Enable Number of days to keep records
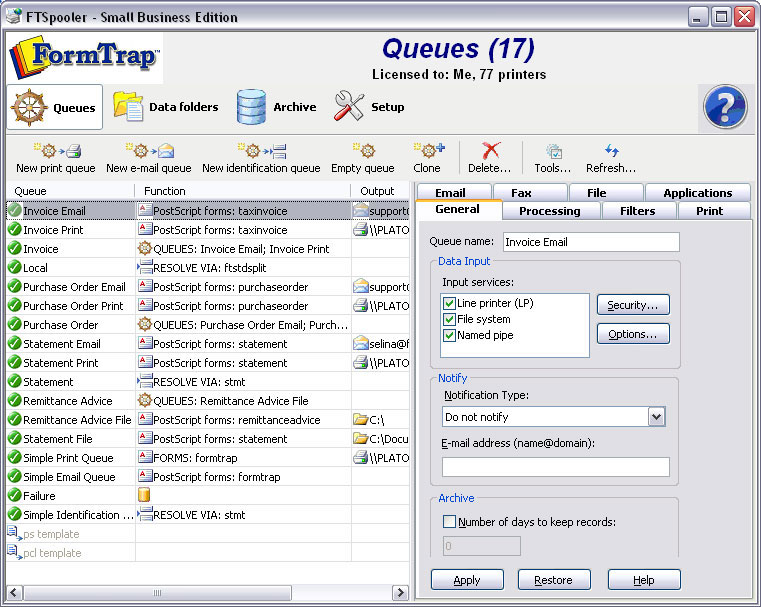761x607 pixels. pyautogui.click(x=449, y=521)
